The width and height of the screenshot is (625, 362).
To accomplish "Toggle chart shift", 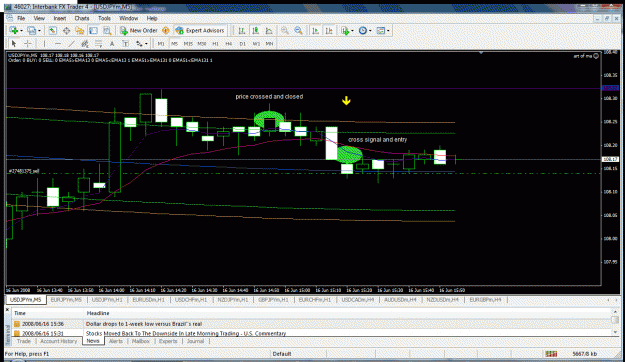I will 329,31.
